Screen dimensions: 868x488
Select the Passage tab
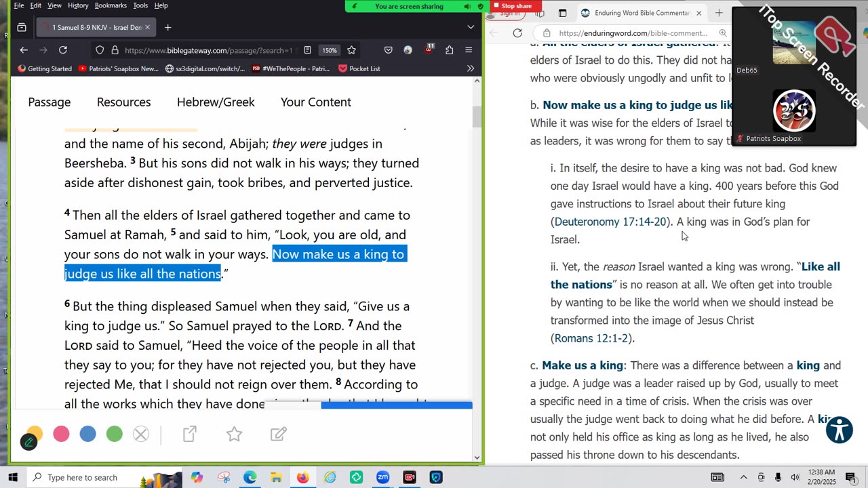(50, 102)
